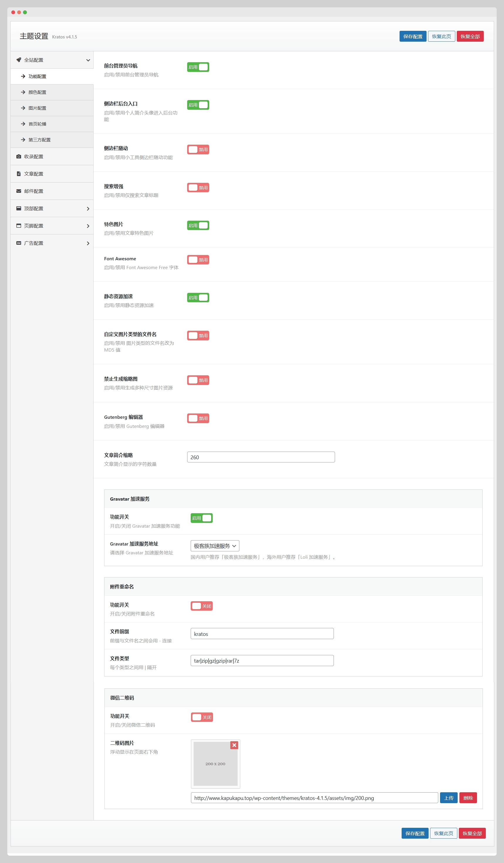The width and height of the screenshot is (504, 863).
Task: Click the rocket icon beside 全站配置
Action: click(x=19, y=60)
